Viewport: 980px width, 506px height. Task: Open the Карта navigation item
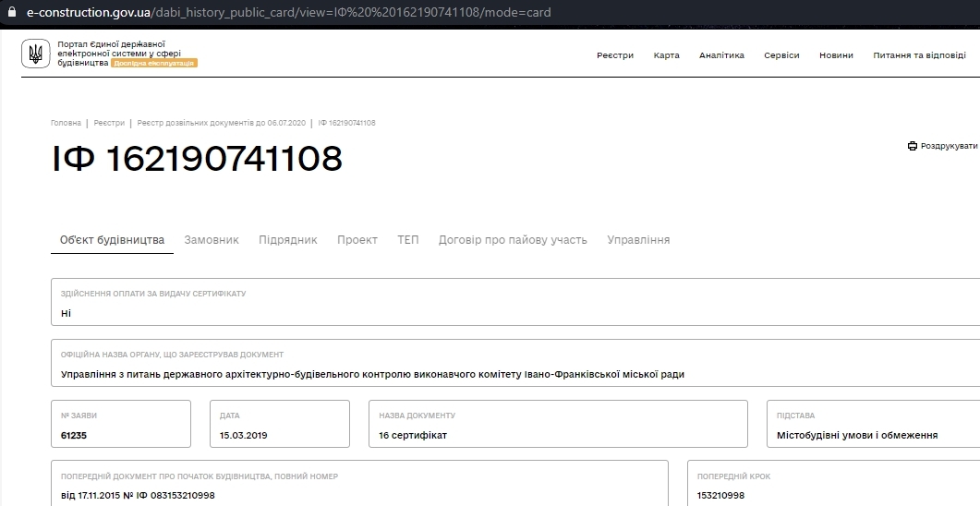click(666, 55)
